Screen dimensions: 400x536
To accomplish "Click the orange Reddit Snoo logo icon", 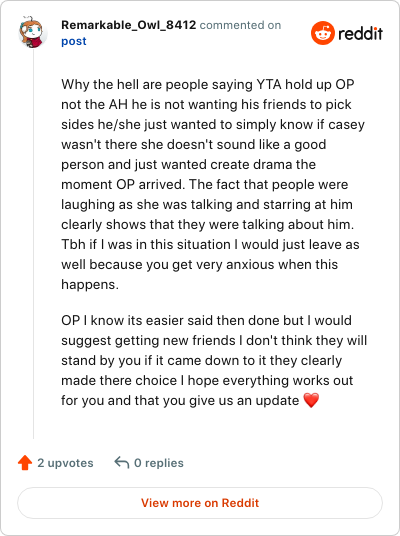I will click(x=322, y=33).
